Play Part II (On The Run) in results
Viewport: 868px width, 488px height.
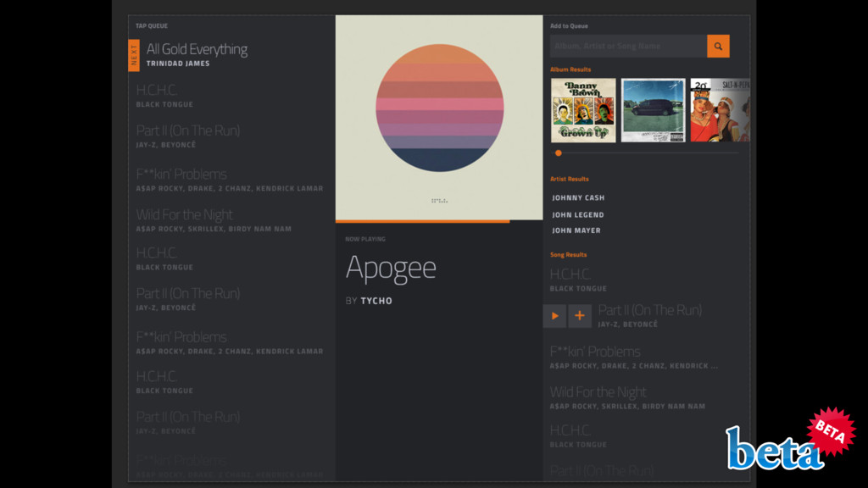(x=554, y=316)
